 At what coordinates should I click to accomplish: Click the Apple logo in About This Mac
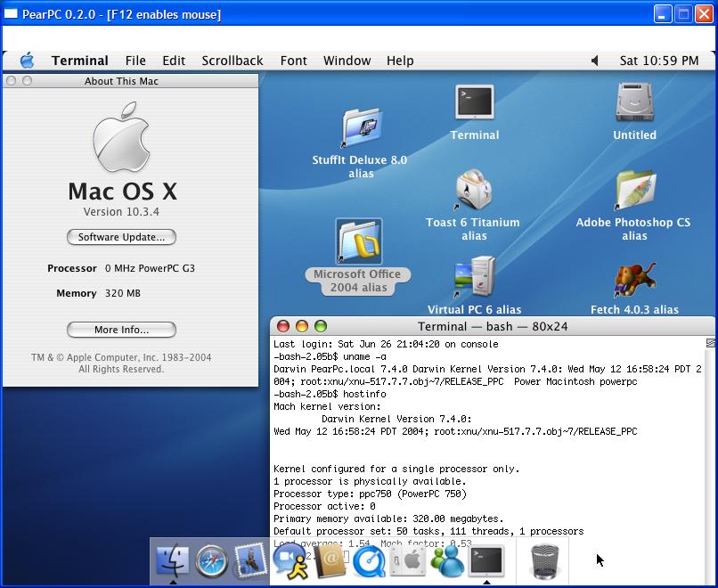coord(121,137)
